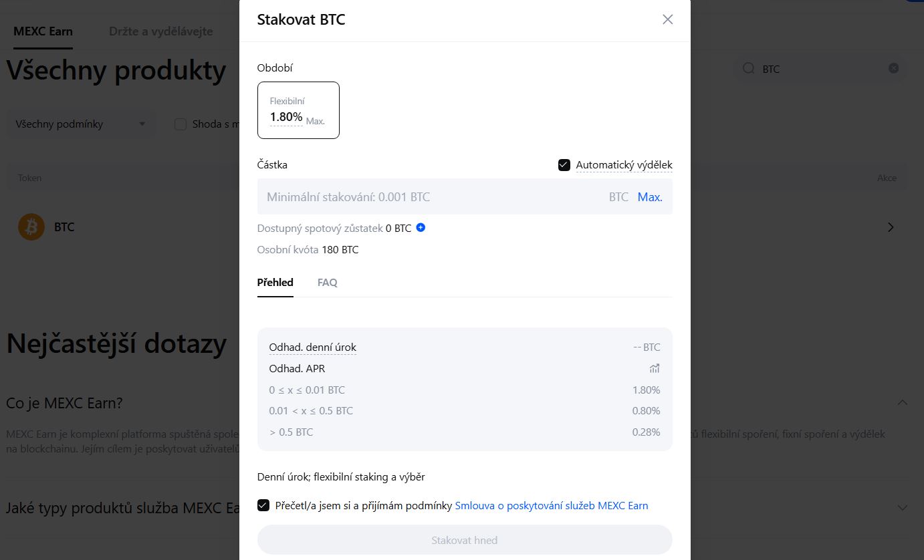Select the Přehled tab
This screenshot has width=924, height=560.
point(275,282)
